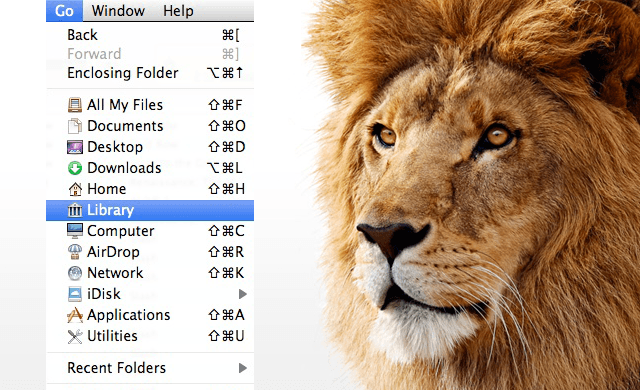The image size is (640, 390).
Task: Click the AirDrop parachute icon
Action: coord(75,252)
